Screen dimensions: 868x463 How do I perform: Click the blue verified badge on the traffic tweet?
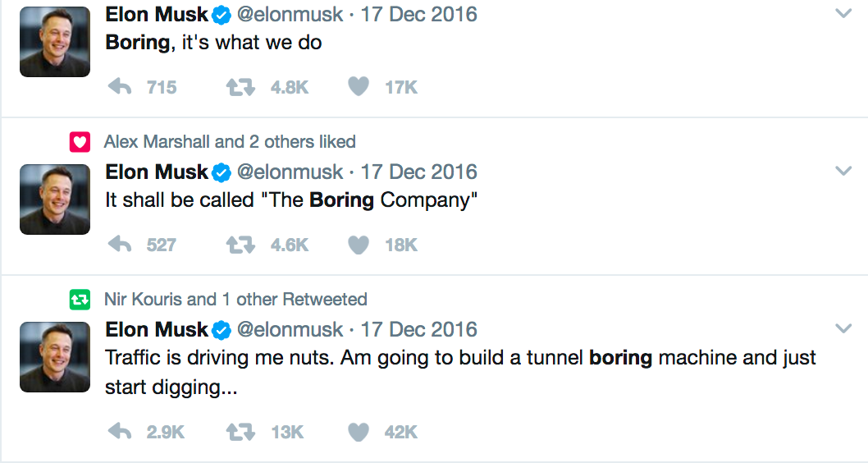point(222,330)
